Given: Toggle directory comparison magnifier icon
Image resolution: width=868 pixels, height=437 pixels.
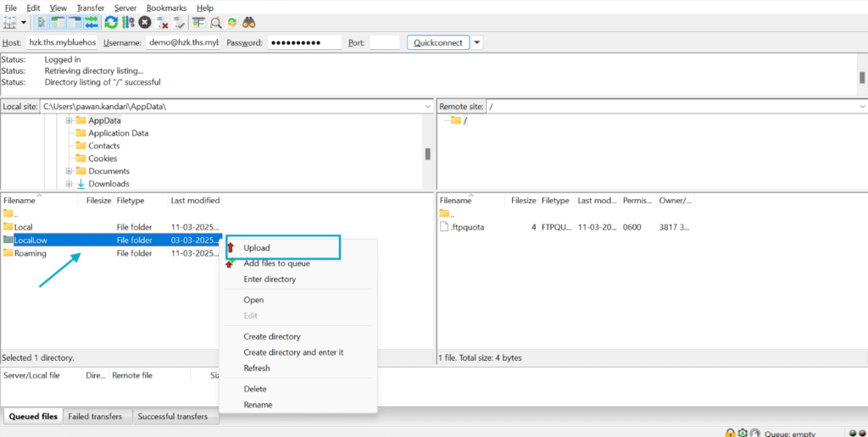Looking at the screenshot, I should pyautogui.click(x=216, y=23).
